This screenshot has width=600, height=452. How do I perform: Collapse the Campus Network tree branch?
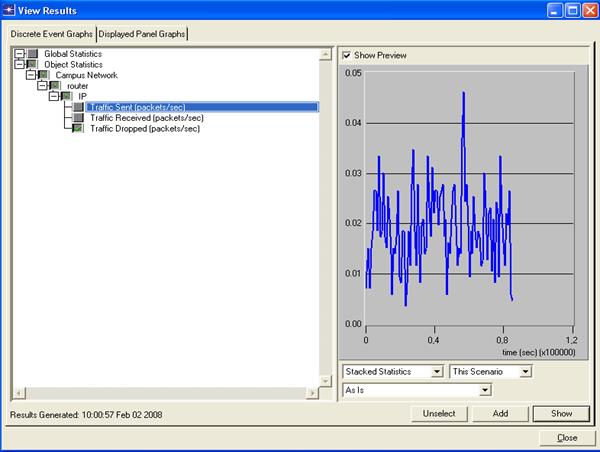31,75
